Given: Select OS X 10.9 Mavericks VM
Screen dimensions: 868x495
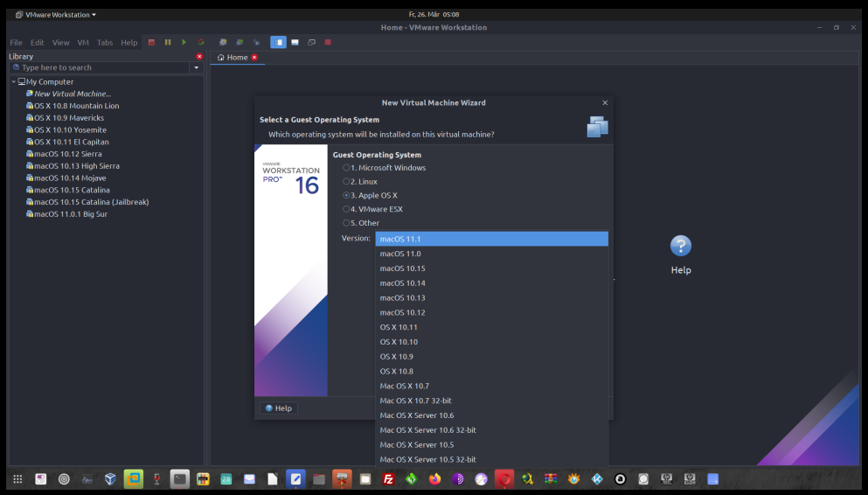Looking at the screenshot, I should (x=65, y=118).
